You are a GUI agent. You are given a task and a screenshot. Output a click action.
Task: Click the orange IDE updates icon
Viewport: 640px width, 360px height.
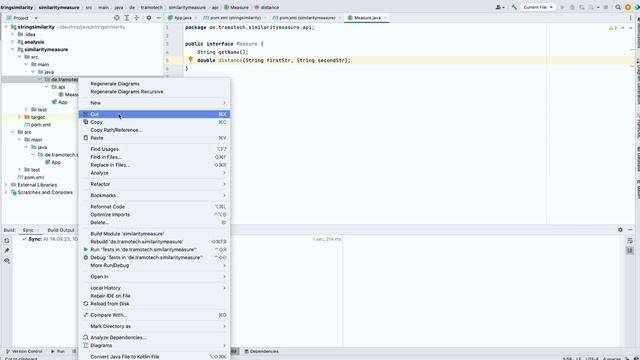[628, 7]
